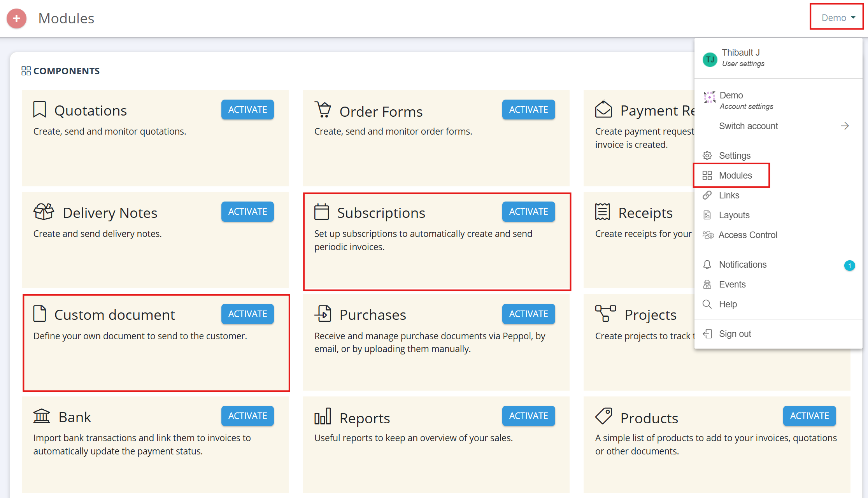The image size is (868, 498).
Task: Activate the Subscriptions module
Action: (x=528, y=212)
